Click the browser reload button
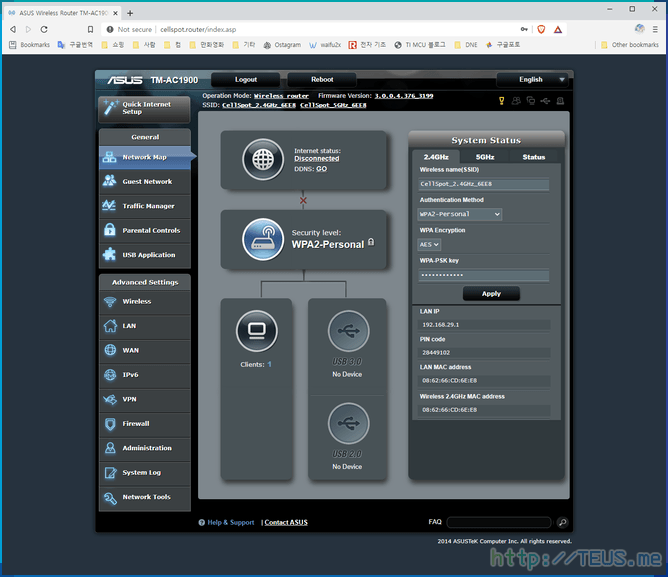Image resolution: width=668 pixels, height=577 pixels. [44, 29]
